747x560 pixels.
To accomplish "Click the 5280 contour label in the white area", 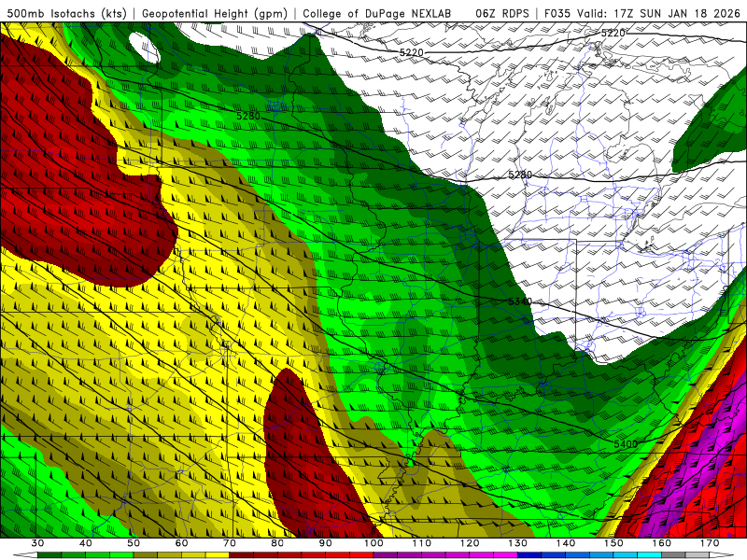I will 520,175.
